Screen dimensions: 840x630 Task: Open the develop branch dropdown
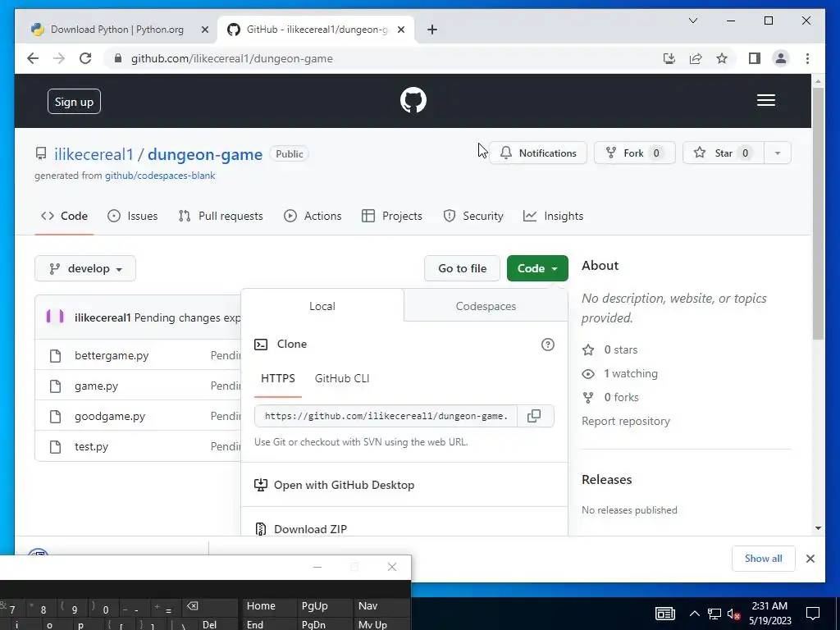pos(85,268)
